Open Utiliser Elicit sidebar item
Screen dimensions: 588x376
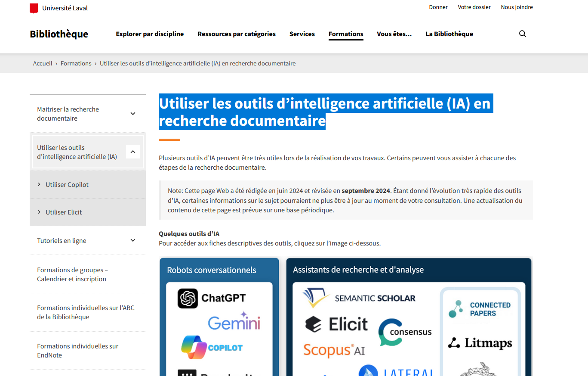point(88,212)
